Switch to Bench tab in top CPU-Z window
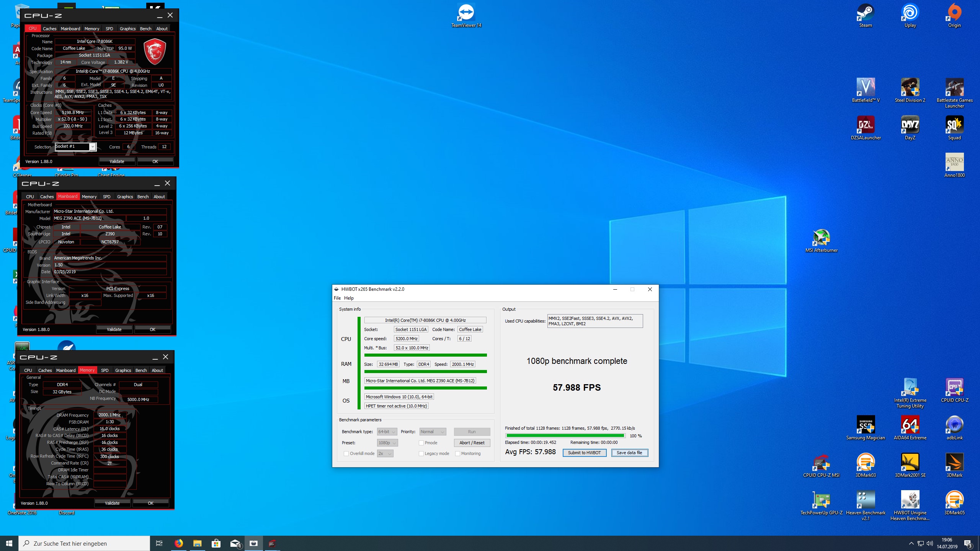The width and height of the screenshot is (980, 551). click(145, 29)
